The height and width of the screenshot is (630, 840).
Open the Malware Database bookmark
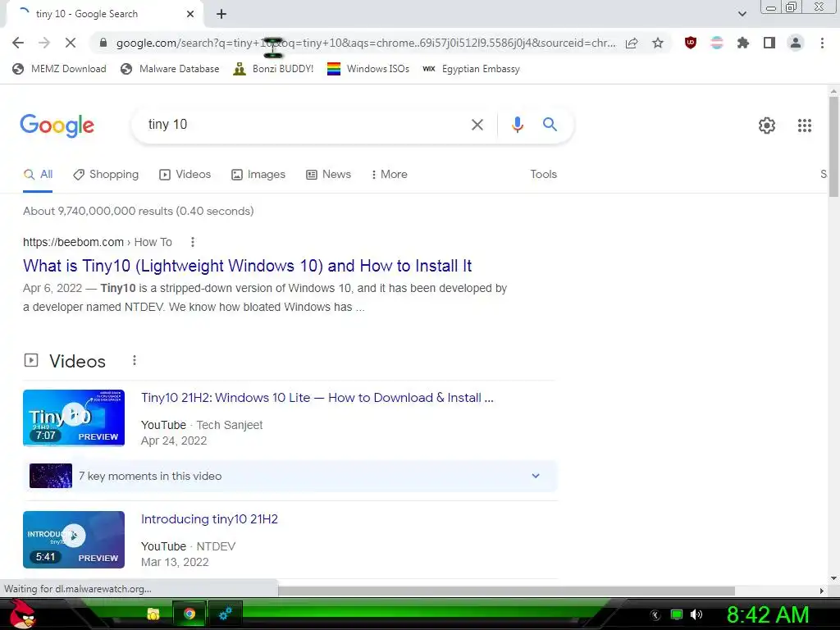click(x=170, y=69)
